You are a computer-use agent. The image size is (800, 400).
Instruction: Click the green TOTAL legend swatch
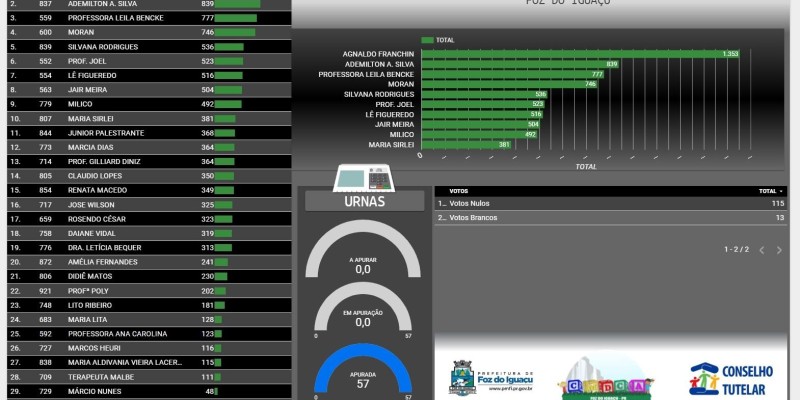427,40
